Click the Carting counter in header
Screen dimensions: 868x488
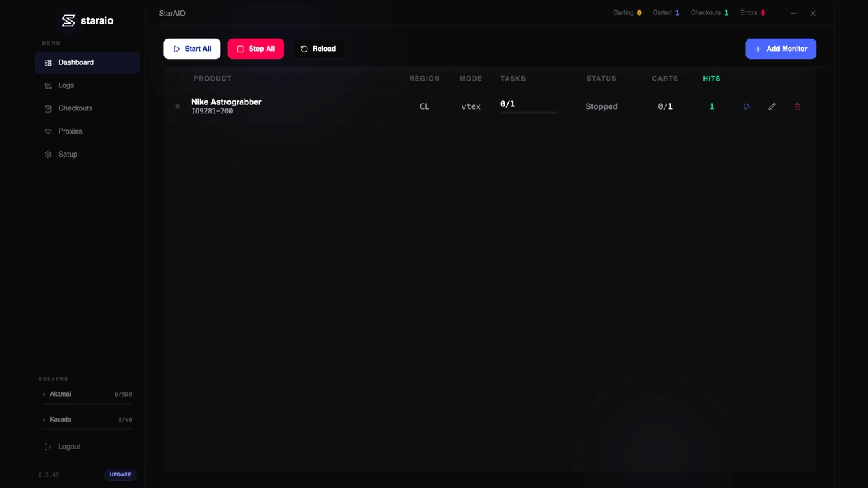[627, 13]
